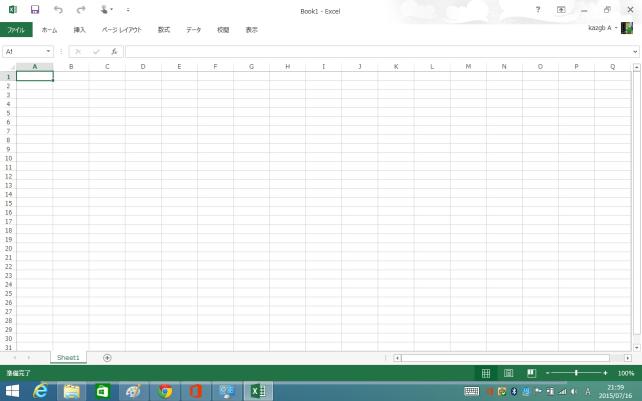
Task: Select column D header
Action: coord(143,66)
